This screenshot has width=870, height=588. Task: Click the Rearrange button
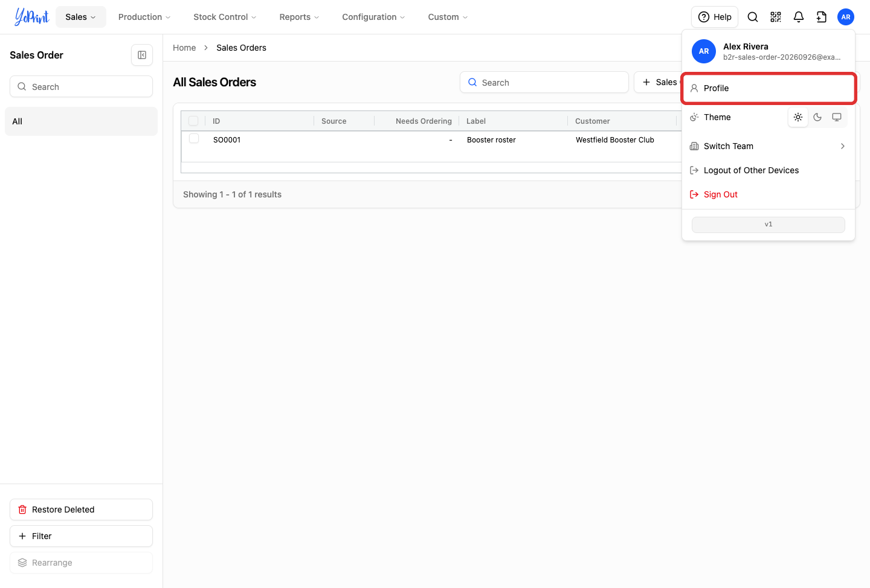click(81, 563)
